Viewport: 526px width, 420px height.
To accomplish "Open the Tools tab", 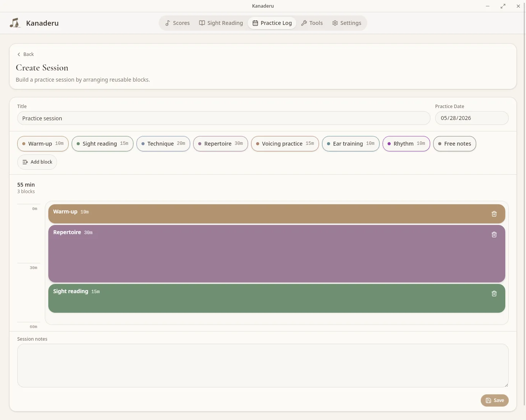I will coord(312,23).
